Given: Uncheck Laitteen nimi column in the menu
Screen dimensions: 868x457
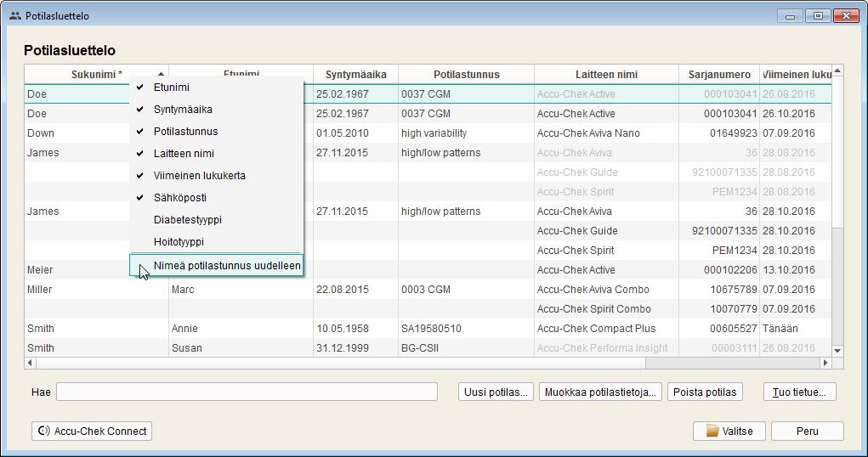Looking at the screenshot, I should point(217,153).
